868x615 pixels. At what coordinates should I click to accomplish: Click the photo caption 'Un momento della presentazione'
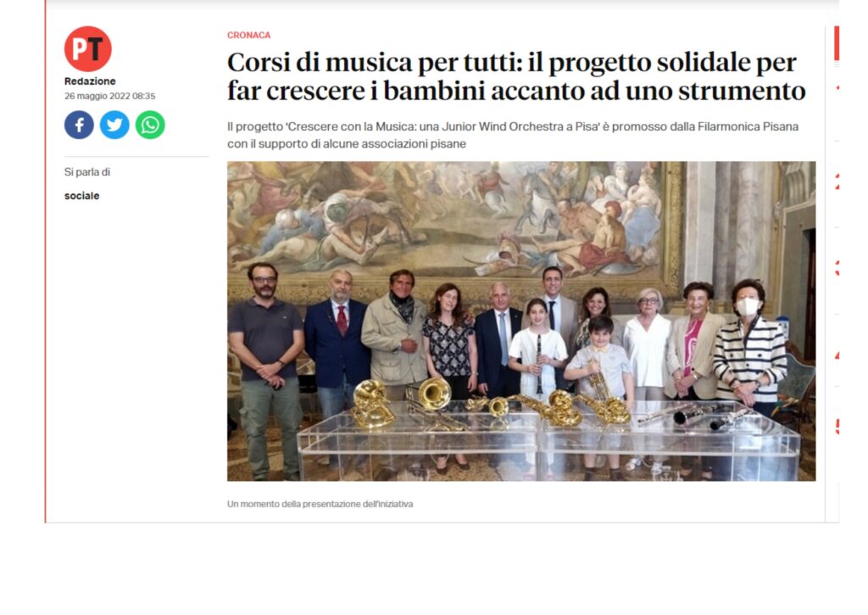point(320,504)
